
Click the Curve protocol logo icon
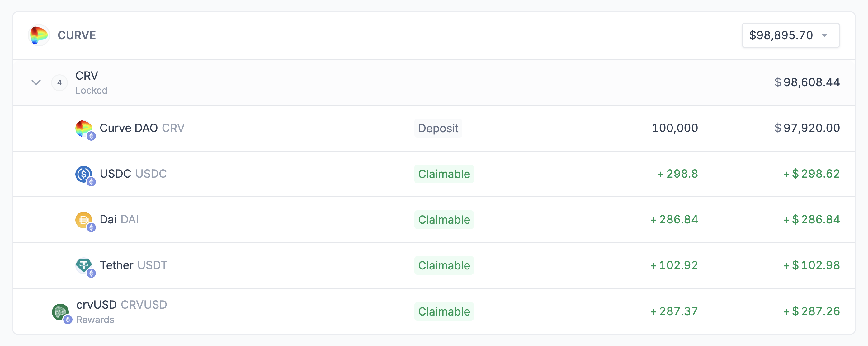click(x=39, y=35)
